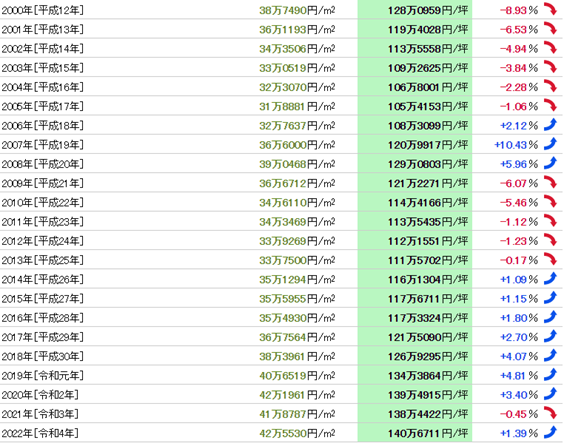Click the 140万6711円/坪 green cell

tap(415, 433)
